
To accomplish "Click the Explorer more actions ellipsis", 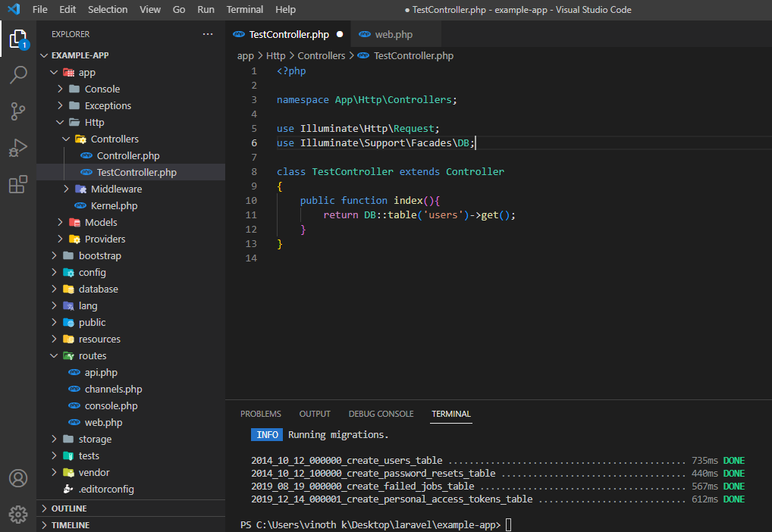I will [x=208, y=34].
